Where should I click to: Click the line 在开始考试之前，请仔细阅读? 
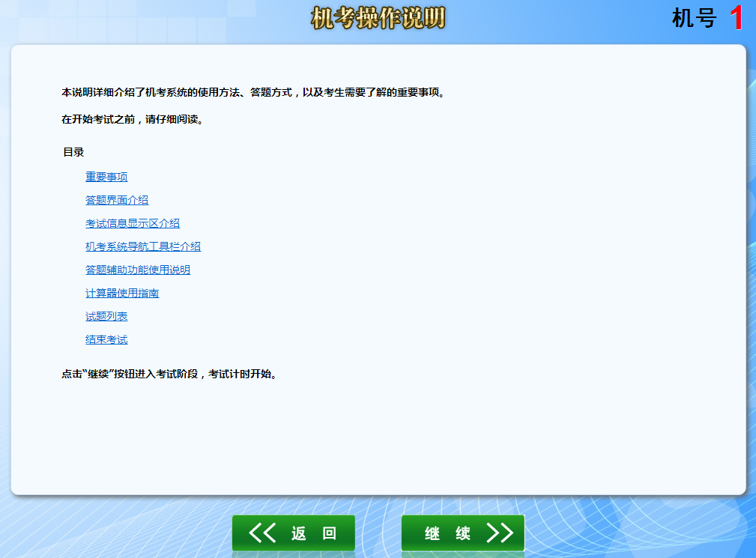tap(133, 119)
